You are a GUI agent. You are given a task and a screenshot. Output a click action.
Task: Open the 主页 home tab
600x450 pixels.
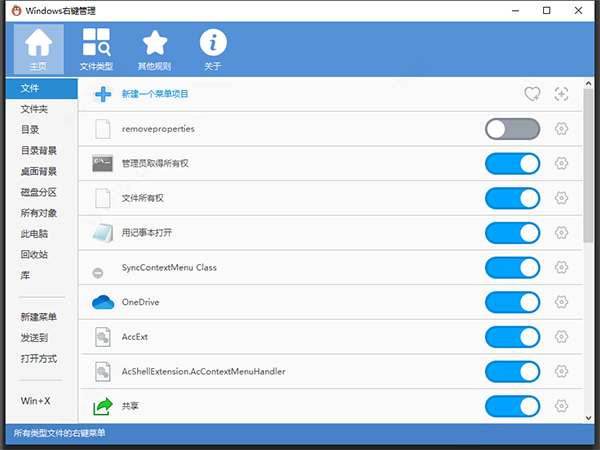[x=39, y=49]
